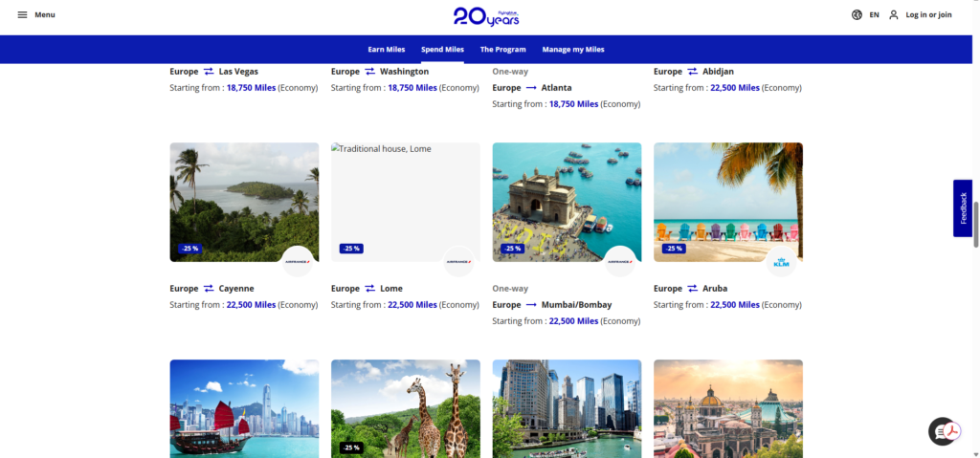Click the Menu label

[45, 15]
